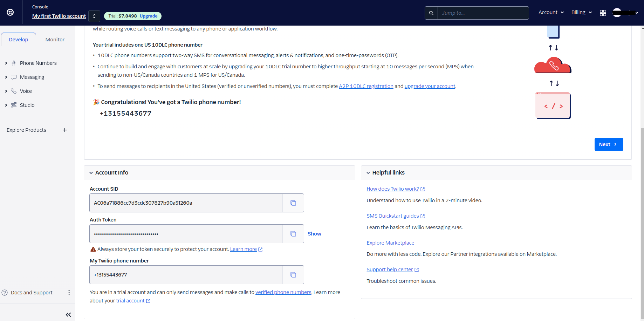This screenshot has width=644, height=321.
Task: Open Docs and Support more options menu
Action: click(x=69, y=293)
